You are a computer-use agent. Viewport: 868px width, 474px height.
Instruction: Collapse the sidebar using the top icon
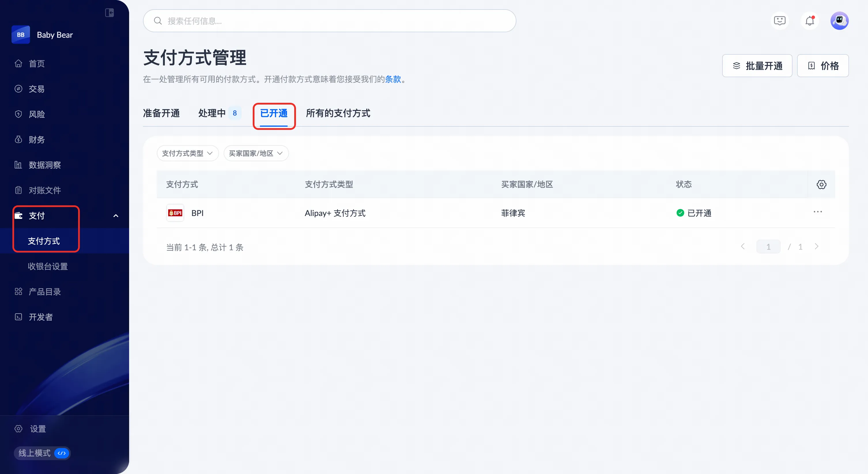pos(109,13)
